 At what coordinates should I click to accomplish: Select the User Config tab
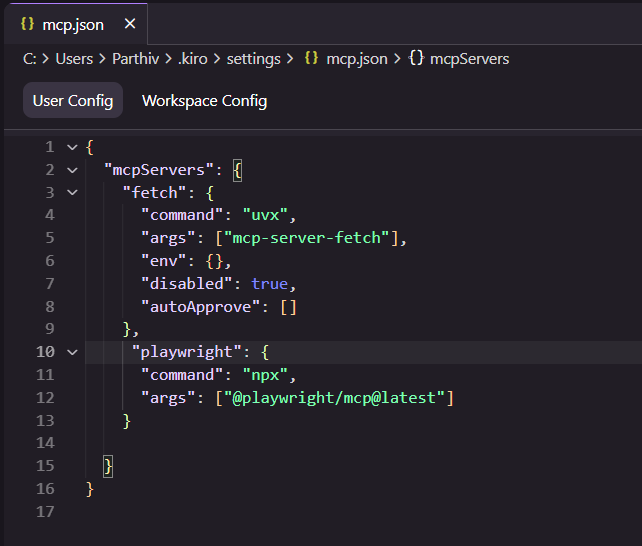click(x=72, y=101)
